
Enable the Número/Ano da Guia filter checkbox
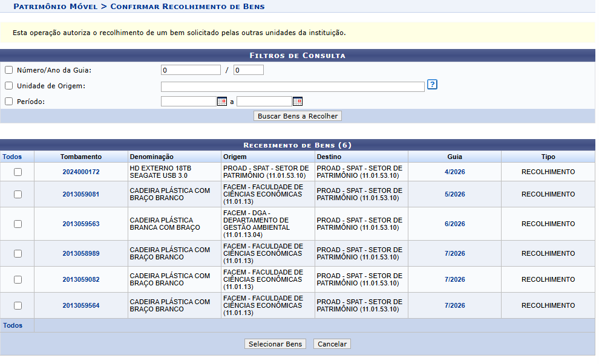pyautogui.click(x=8, y=70)
